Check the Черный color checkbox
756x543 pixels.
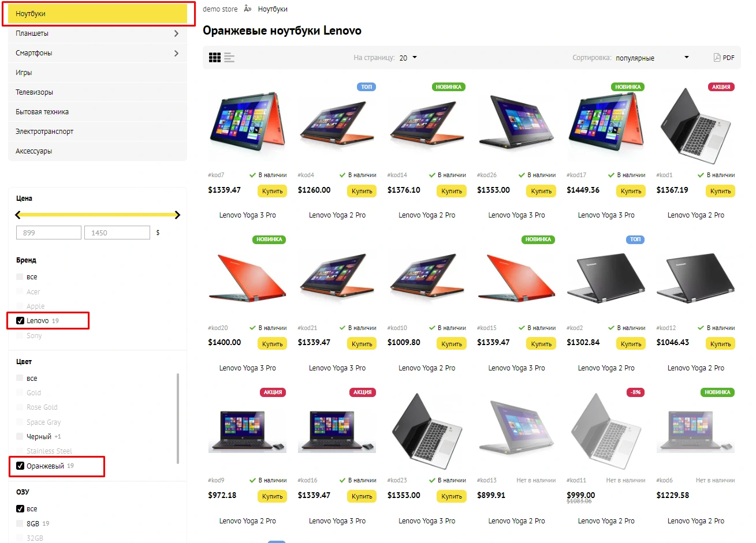tap(20, 437)
